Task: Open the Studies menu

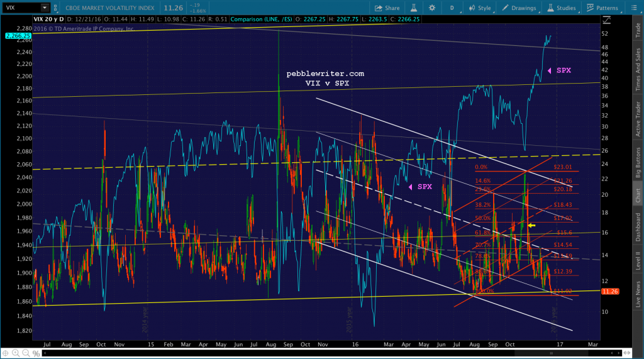Action: coord(561,8)
